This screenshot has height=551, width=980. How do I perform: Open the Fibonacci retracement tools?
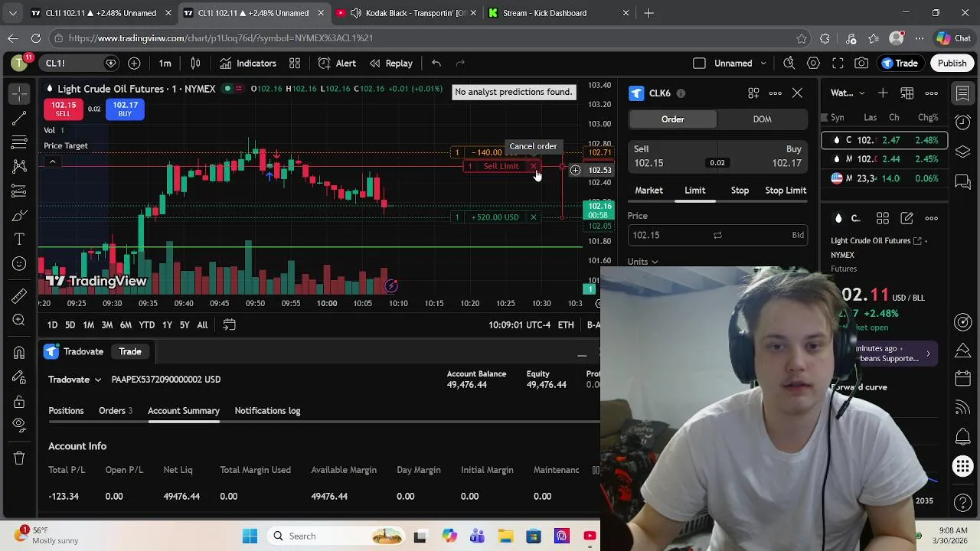(19, 142)
